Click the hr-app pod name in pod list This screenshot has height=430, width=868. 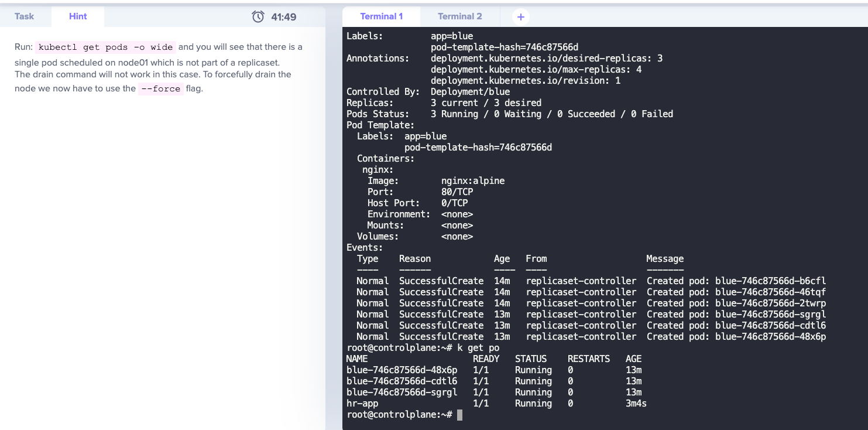pos(362,404)
